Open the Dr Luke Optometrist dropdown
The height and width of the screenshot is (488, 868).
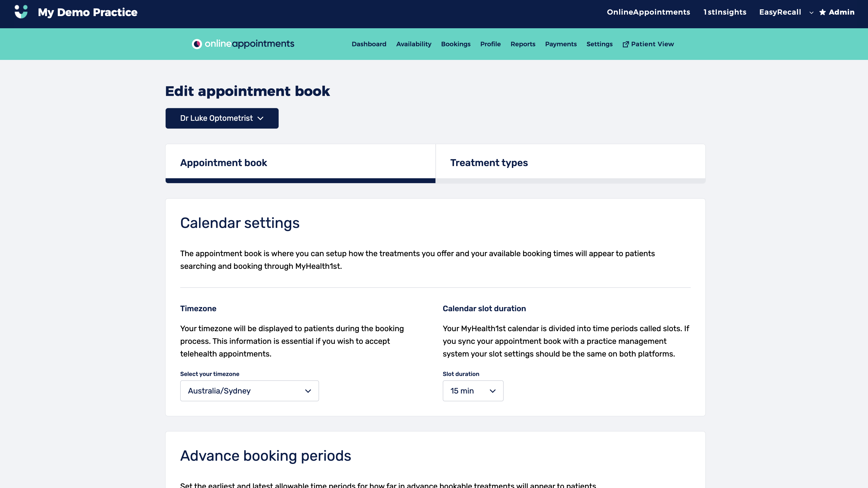(x=222, y=118)
